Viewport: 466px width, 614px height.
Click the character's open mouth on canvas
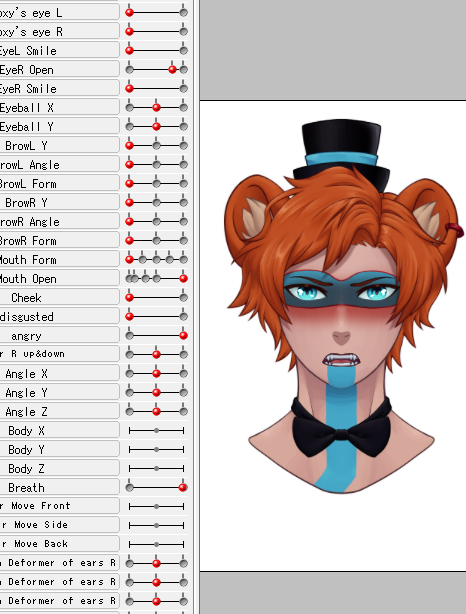coord(341,360)
